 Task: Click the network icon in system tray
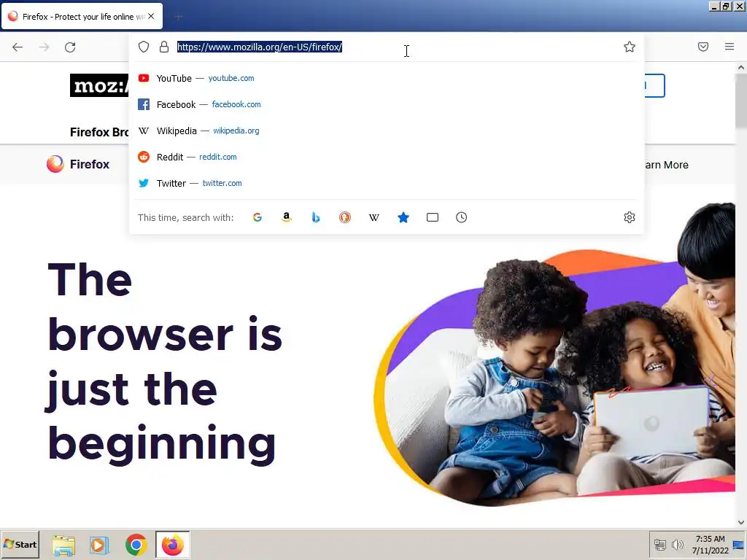[659, 545]
